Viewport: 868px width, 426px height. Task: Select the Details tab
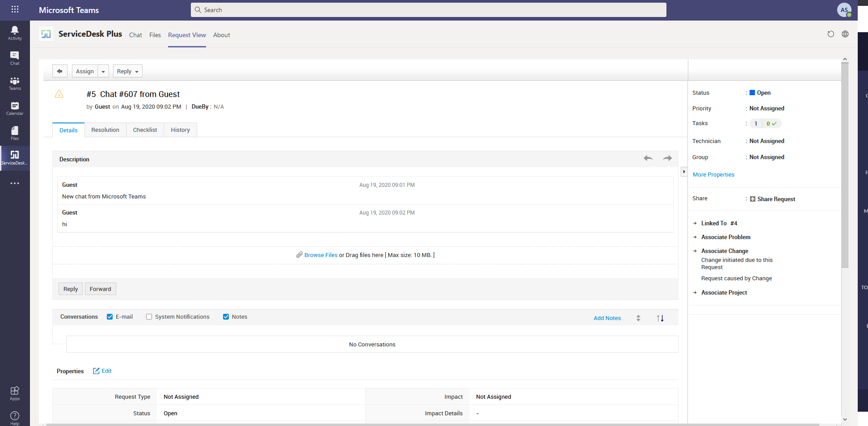coord(68,130)
